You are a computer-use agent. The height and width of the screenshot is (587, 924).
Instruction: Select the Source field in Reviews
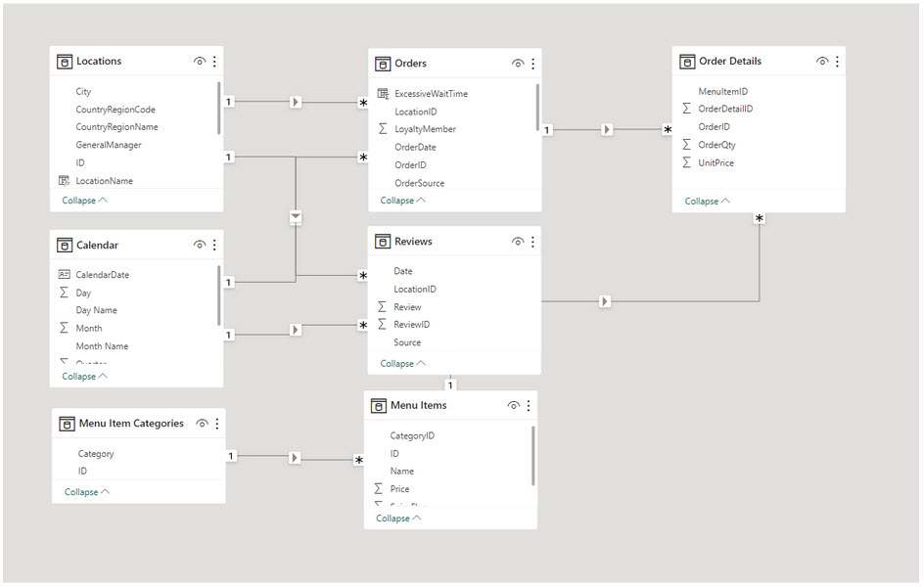pos(407,342)
